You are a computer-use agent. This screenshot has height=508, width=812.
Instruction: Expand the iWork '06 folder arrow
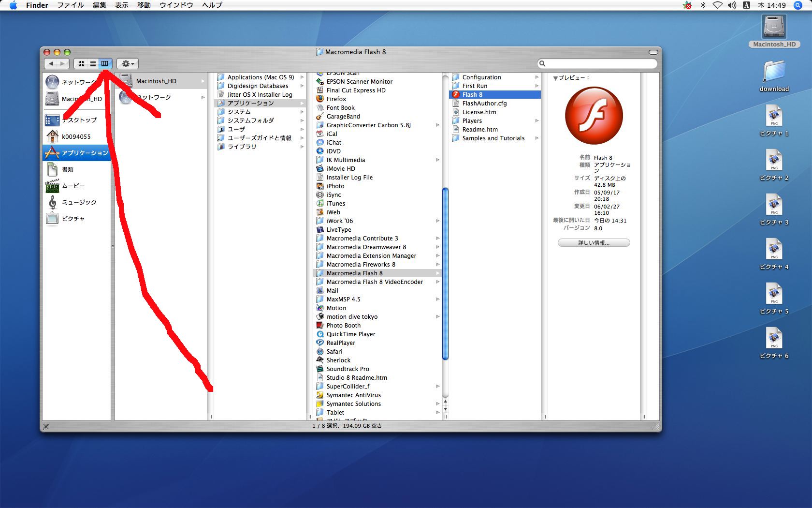pos(438,221)
